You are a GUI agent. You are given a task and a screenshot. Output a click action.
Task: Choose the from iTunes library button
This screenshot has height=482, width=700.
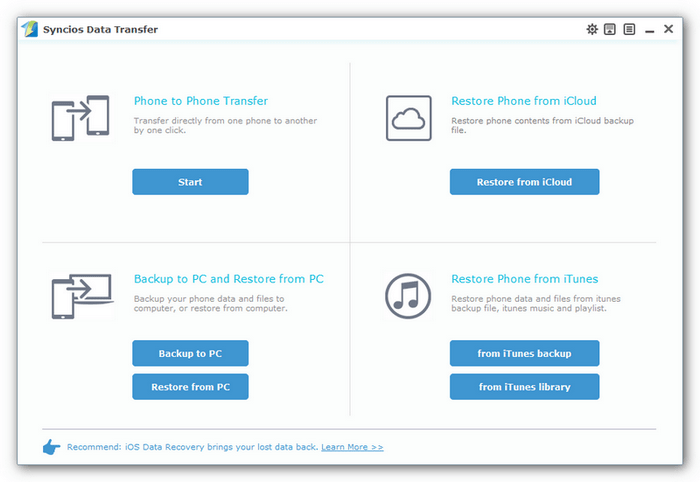click(x=525, y=386)
